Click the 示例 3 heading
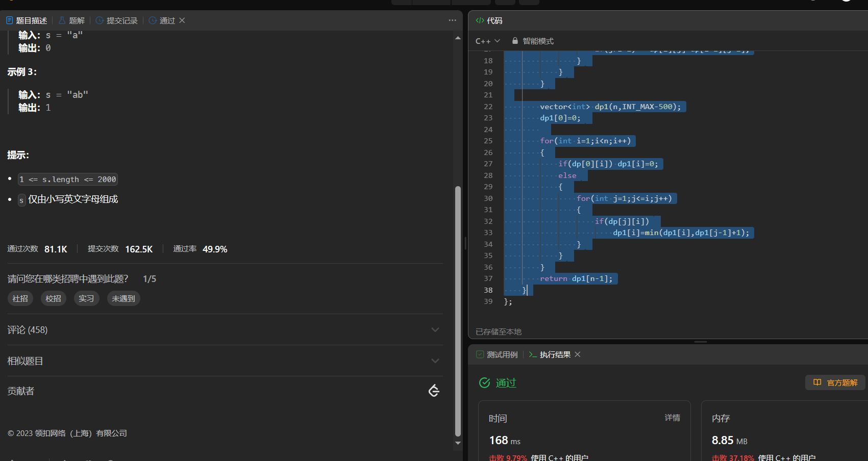Screen dimensions: 868x461 click(x=22, y=72)
